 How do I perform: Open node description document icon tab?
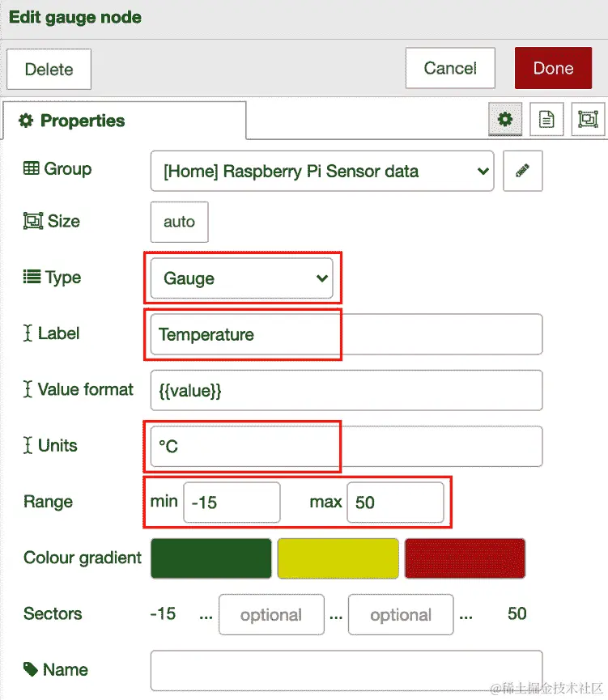coord(546,119)
